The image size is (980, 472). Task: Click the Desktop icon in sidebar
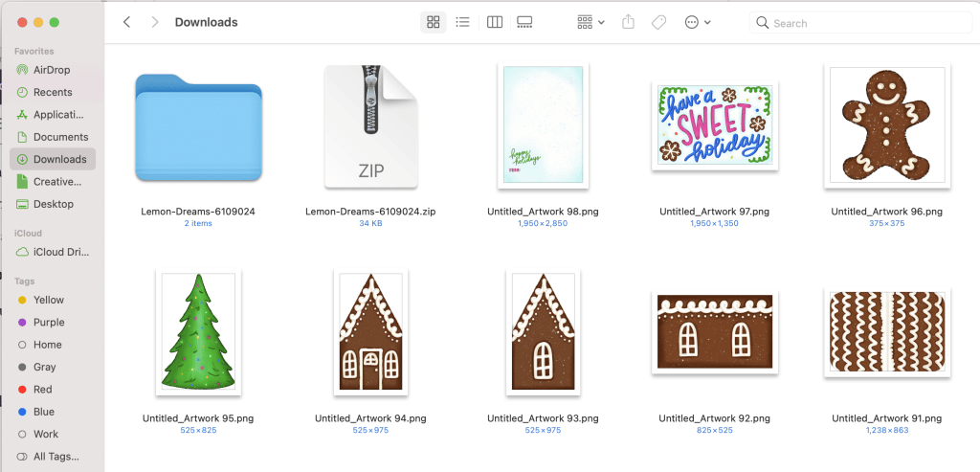pyautogui.click(x=23, y=204)
